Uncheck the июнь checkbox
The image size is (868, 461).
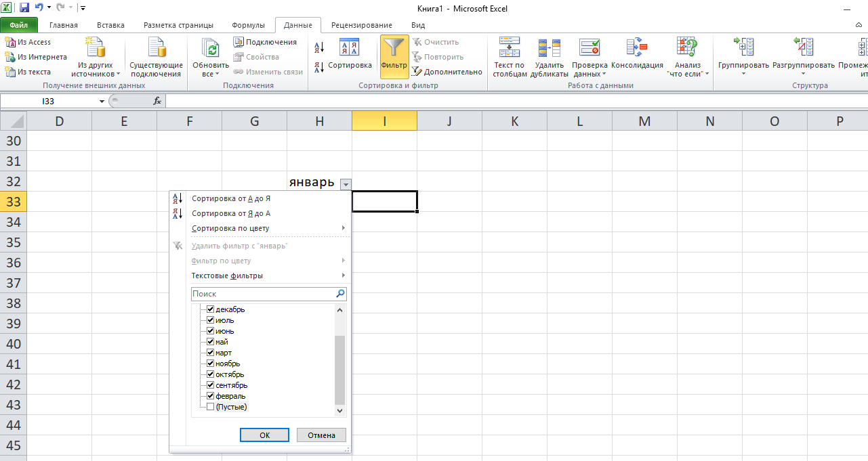211,331
